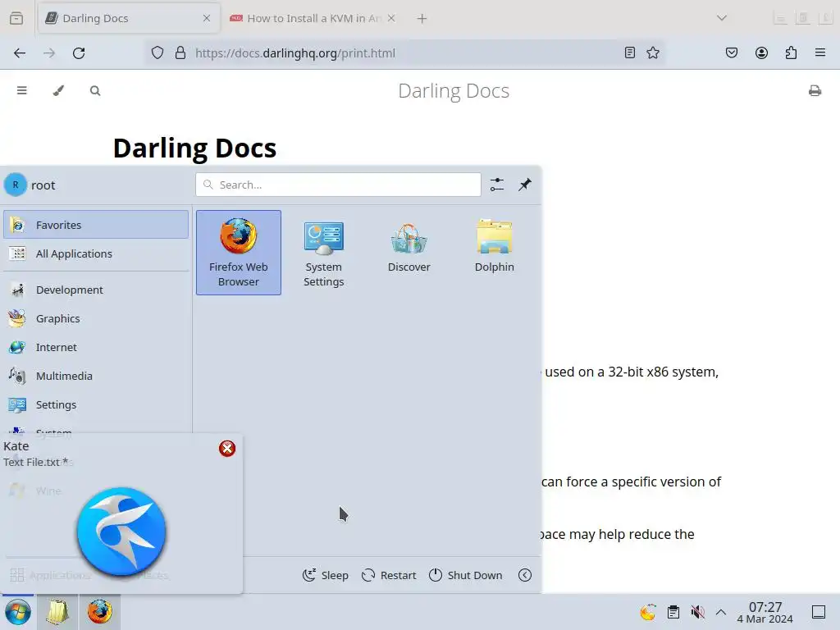Click the Kate taskbar icon
The width and height of the screenshot is (840, 630).
click(x=57, y=612)
